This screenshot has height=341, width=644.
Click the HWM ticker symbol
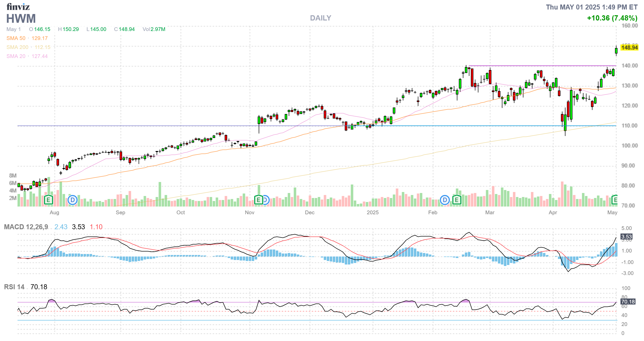[21, 19]
